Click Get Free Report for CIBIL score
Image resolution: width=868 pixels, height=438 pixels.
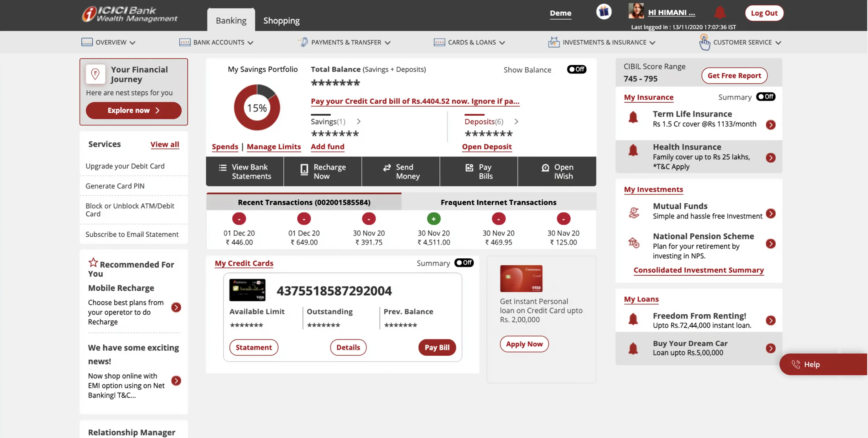734,75
